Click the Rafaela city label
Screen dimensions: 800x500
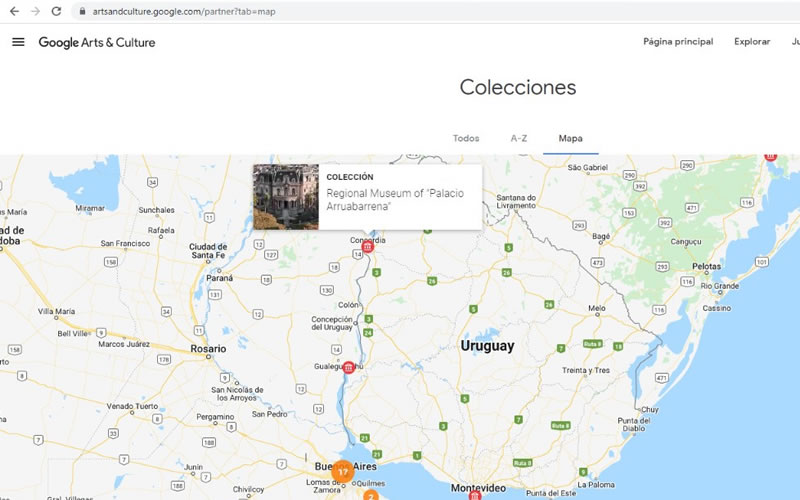[x=161, y=230]
